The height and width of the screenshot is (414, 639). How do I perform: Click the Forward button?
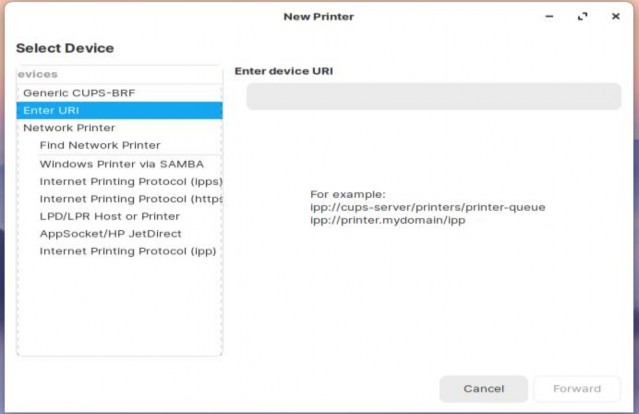pyautogui.click(x=576, y=388)
